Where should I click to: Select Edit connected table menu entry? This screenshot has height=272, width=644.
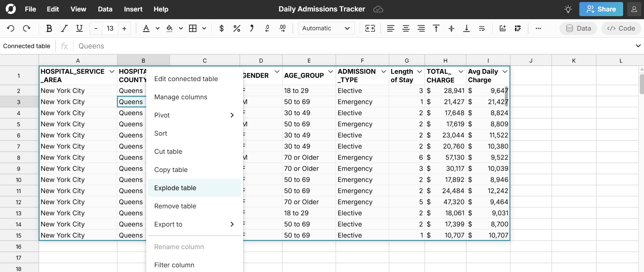click(x=194, y=79)
